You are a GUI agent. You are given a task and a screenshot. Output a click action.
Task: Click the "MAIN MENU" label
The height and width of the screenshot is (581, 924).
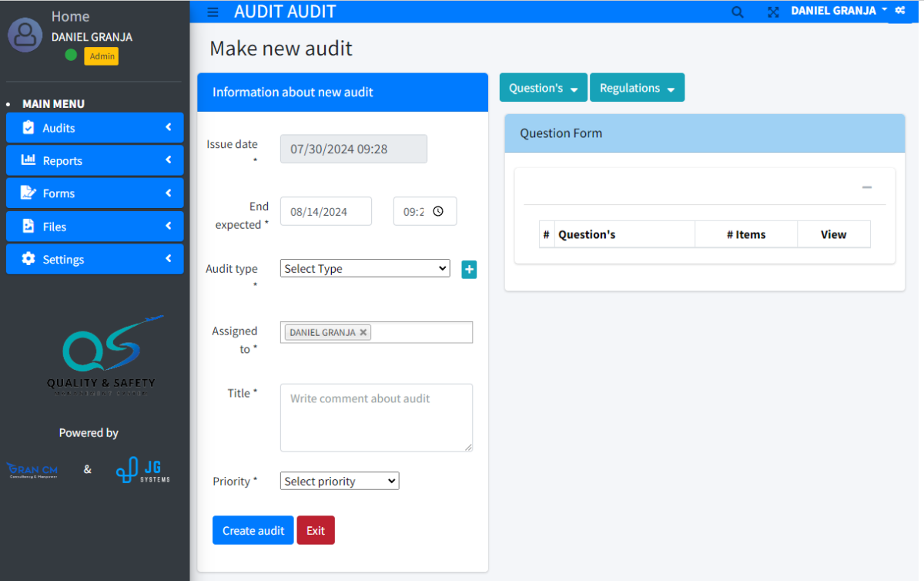coord(53,104)
